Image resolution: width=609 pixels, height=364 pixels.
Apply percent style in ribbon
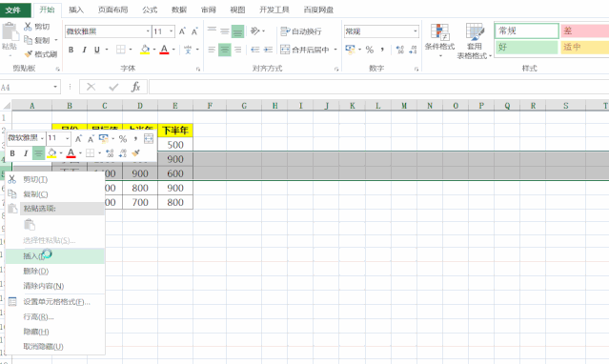click(x=370, y=50)
